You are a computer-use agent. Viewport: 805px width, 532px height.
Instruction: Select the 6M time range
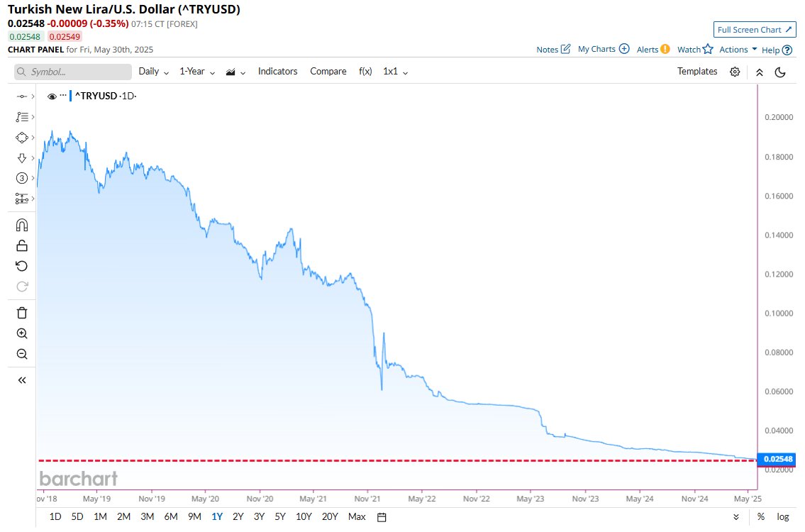click(x=171, y=516)
